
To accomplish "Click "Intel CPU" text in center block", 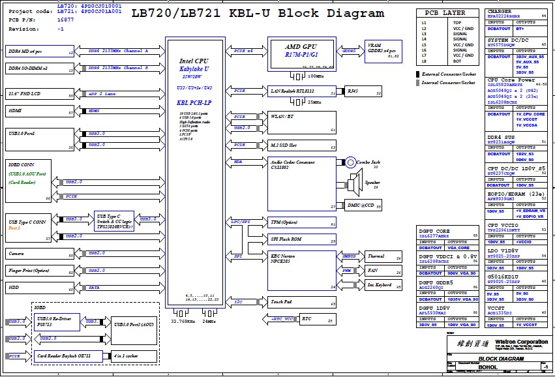I will pos(194,61).
